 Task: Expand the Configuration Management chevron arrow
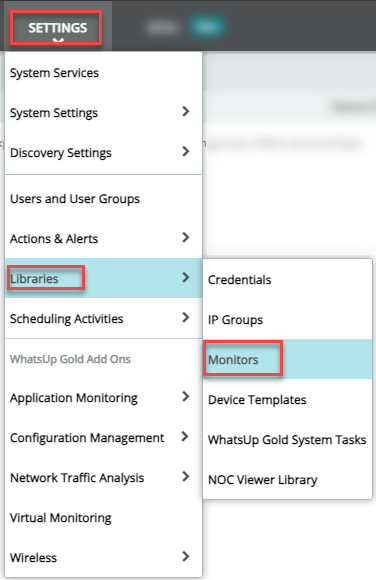click(186, 436)
